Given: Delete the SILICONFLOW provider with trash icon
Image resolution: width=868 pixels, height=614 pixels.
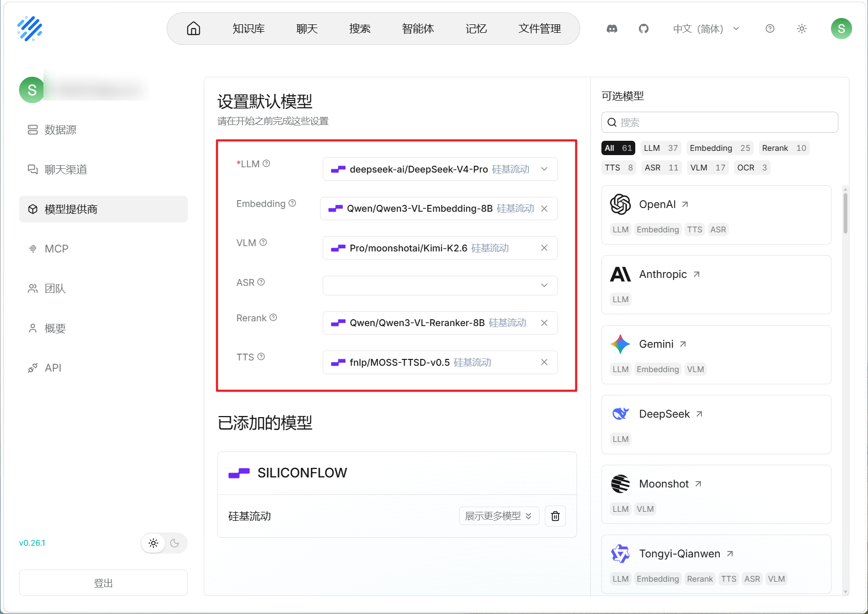Looking at the screenshot, I should (555, 516).
